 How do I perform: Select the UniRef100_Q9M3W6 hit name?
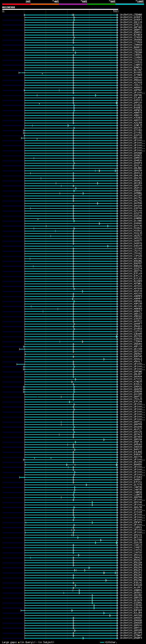131,371
